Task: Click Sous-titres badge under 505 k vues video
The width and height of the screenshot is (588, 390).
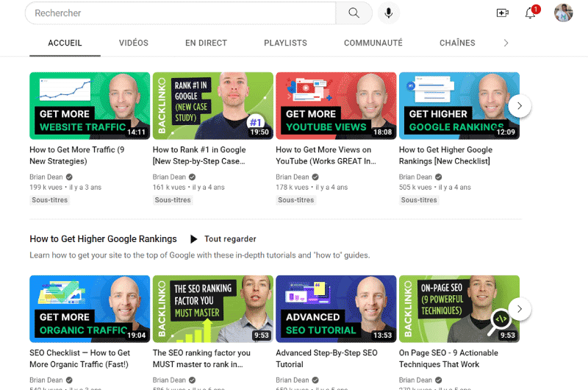Action: (419, 200)
